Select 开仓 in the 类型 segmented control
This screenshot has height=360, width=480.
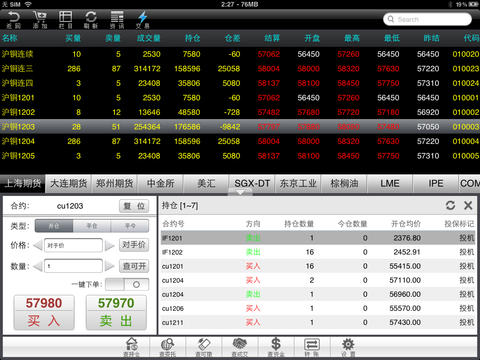pyautogui.click(x=54, y=226)
